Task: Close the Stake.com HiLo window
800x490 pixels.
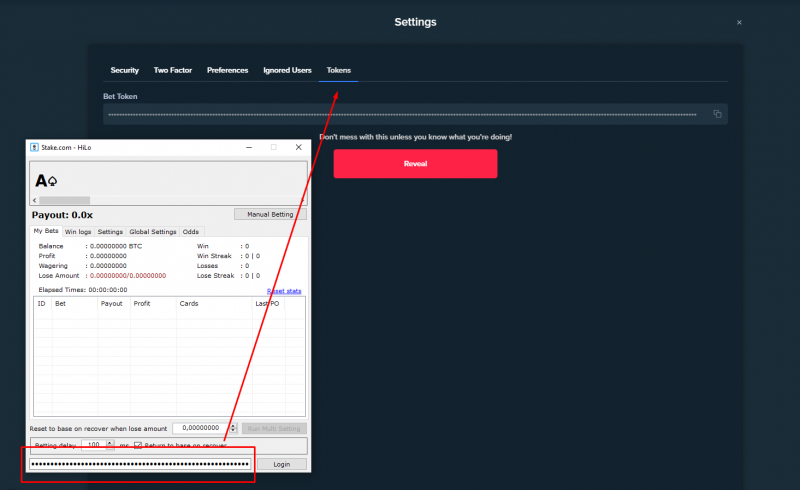Action: click(x=298, y=148)
